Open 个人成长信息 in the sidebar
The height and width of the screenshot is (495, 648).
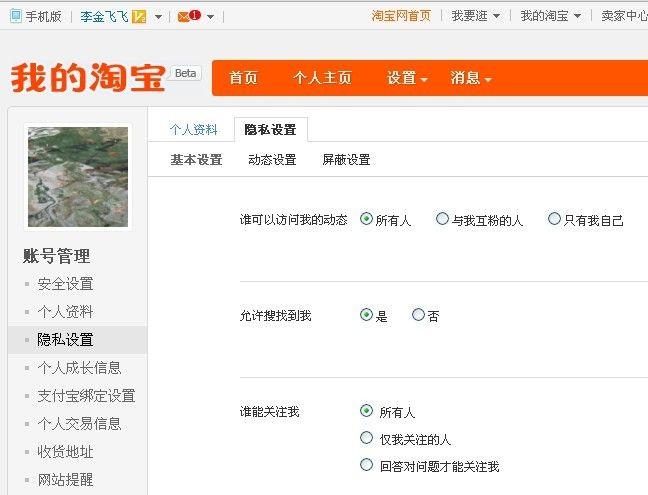pyautogui.click(x=79, y=368)
